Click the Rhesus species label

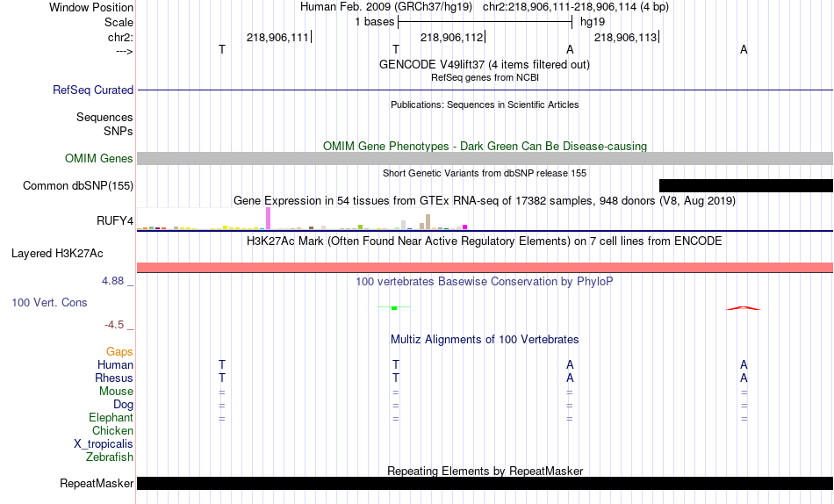[x=114, y=378]
